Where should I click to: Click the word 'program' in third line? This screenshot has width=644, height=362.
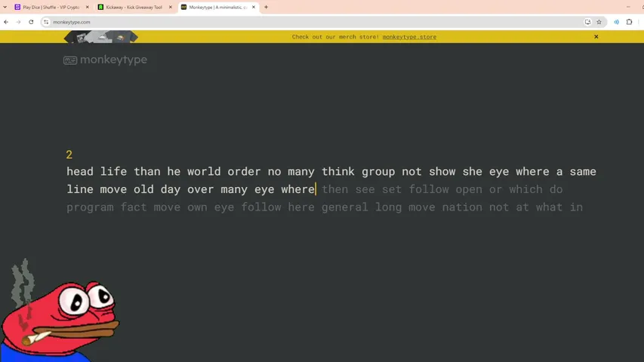tap(90, 207)
